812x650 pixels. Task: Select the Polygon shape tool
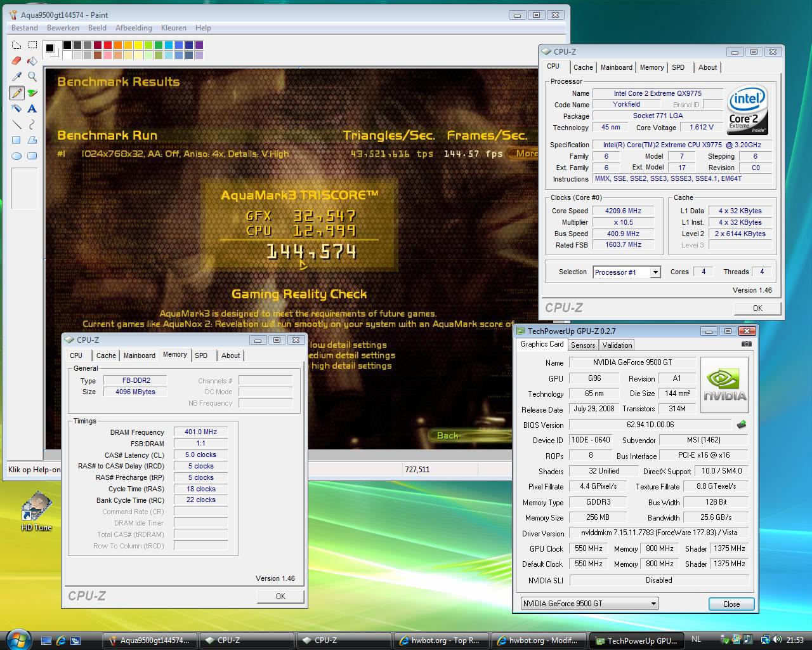coord(32,140)
